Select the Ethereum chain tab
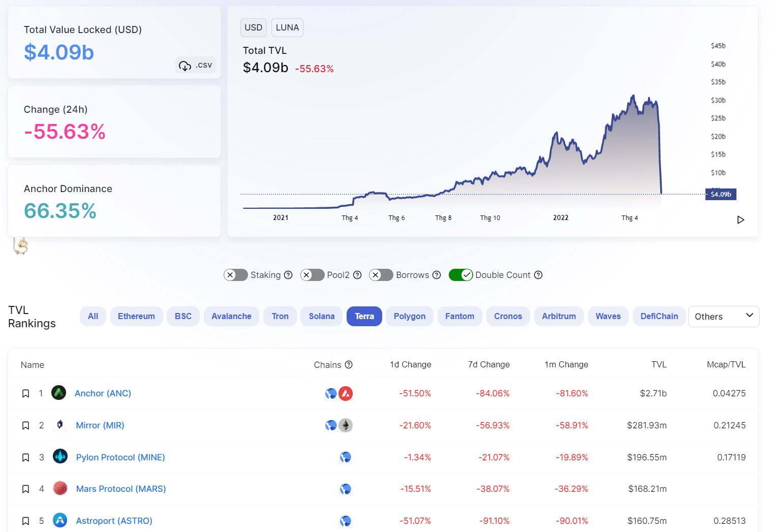 pos(136,316)
